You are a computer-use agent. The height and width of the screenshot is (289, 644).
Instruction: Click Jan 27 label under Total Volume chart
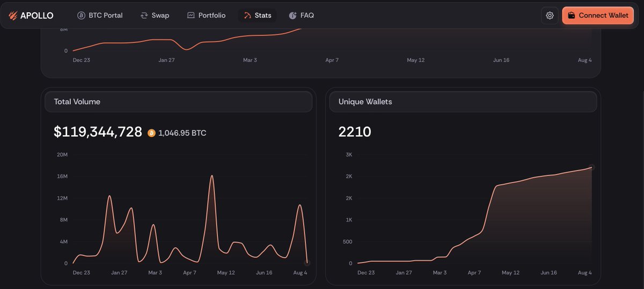119,273
